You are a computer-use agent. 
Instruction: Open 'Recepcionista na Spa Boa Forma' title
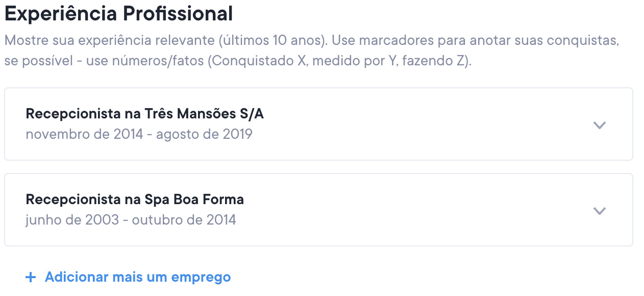(x=135, y=200)
